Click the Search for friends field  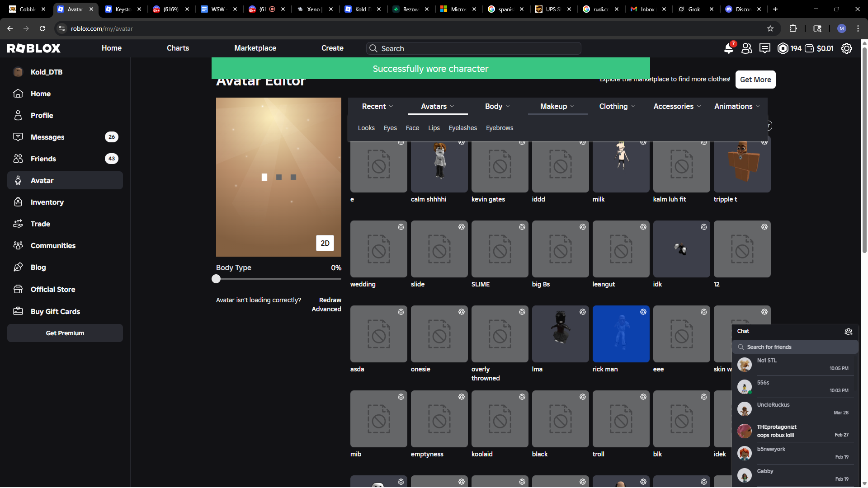pos(795,347)
